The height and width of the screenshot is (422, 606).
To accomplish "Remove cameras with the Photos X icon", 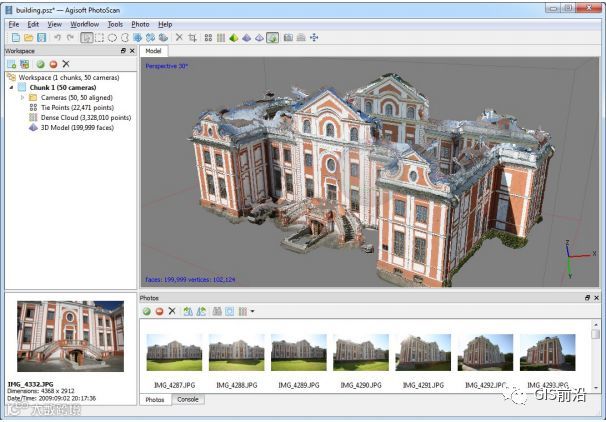I will click(172, 311).
